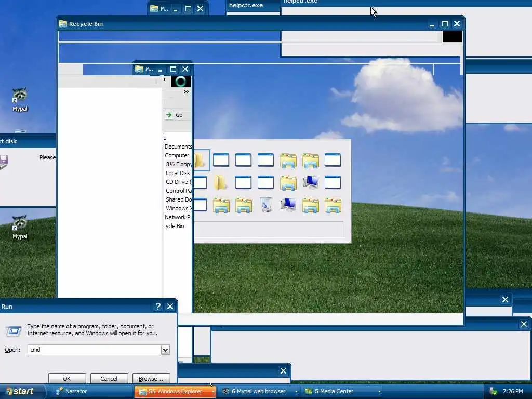Click the 'Recycle Bin' title text
This screenshot has height=399, width=532.
pyautogui.click(x=86, y=24)
